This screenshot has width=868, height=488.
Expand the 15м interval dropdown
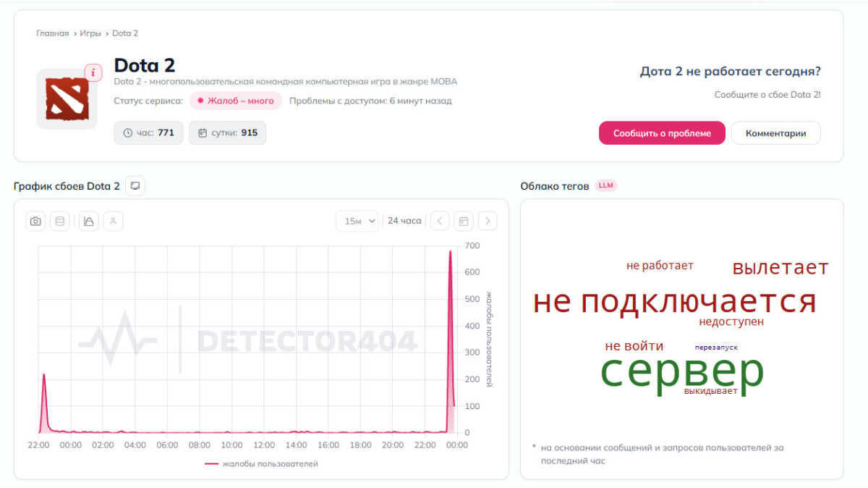(x=357, y=221)
